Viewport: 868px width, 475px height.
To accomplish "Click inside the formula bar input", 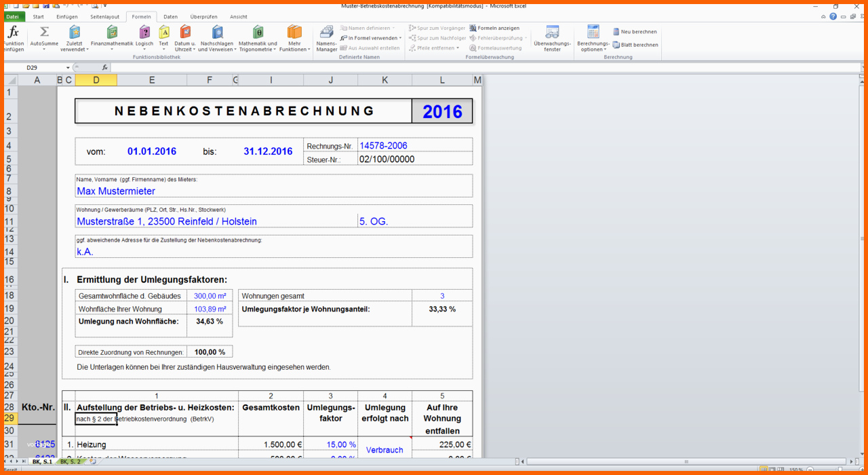I will pyautogui.click(x=485, y=67).
